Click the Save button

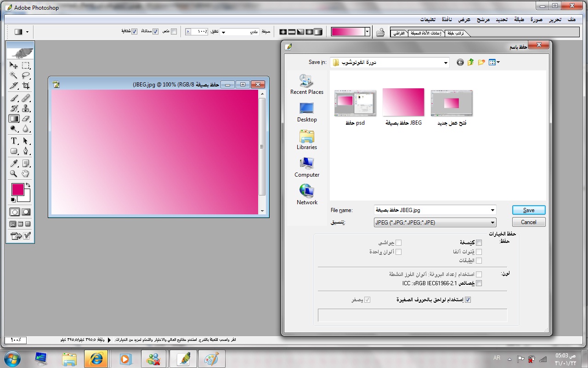point(528,210)
